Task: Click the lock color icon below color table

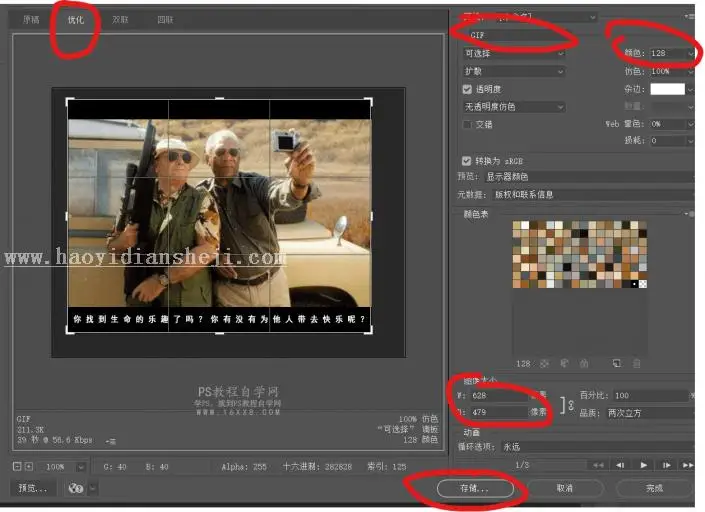Action: (584, 363)
